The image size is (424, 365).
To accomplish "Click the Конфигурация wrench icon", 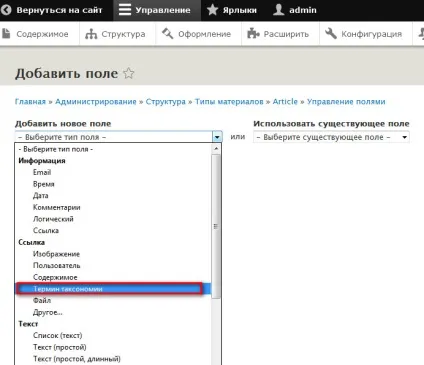I will tap(331, 33).
